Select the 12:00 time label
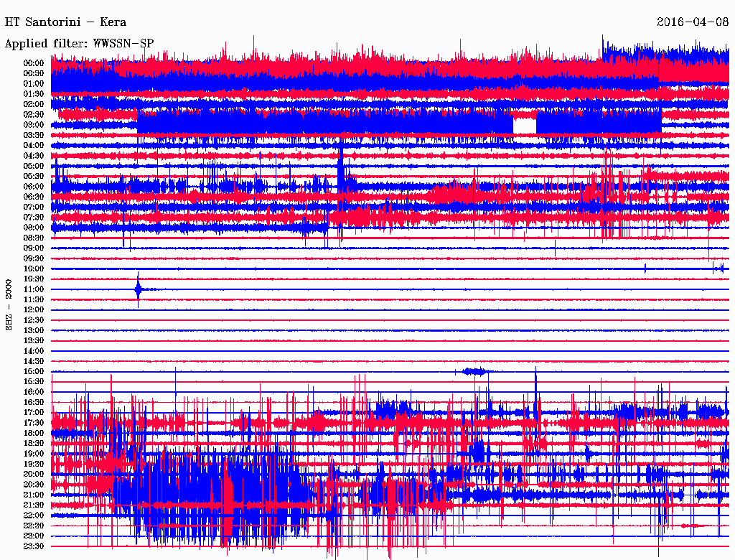735x560 pixels. click(34, 309)
